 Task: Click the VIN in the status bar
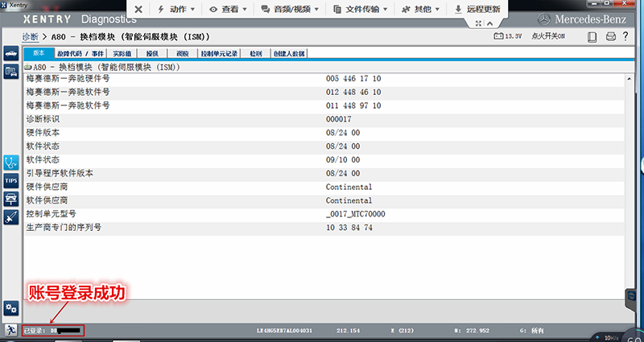[284, 331]
